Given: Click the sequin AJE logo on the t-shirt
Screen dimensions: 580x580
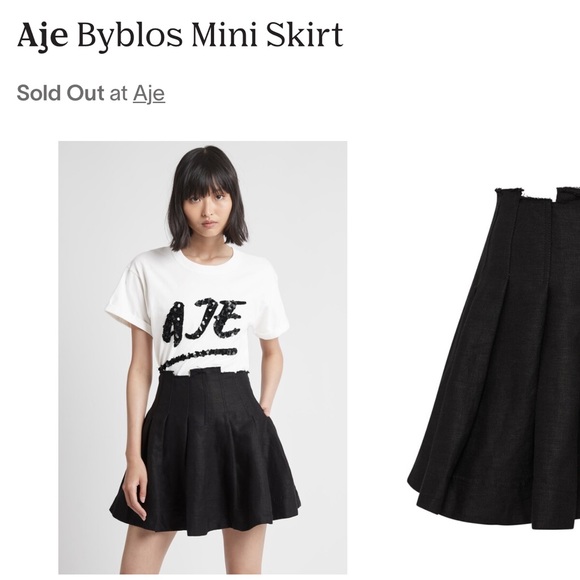Looking at the screenshot, I should [204, 321].
